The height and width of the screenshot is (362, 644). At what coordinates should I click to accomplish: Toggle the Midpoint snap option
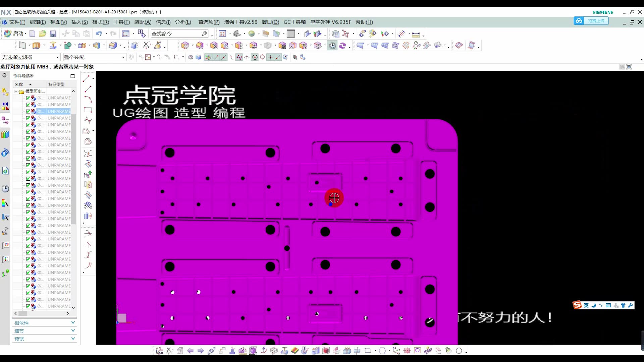[224, 57]
